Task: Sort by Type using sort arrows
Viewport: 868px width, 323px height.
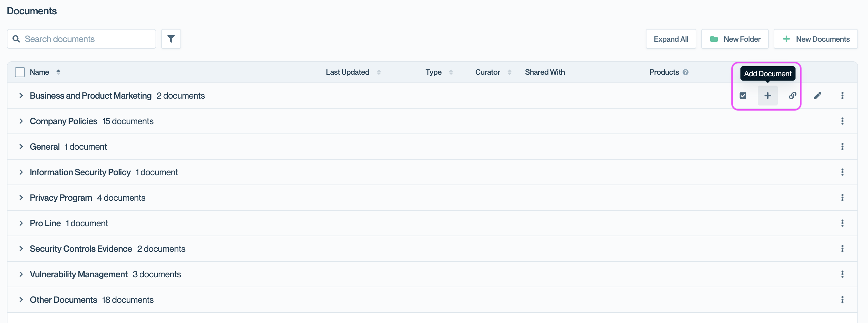Action: coord(451,72)
